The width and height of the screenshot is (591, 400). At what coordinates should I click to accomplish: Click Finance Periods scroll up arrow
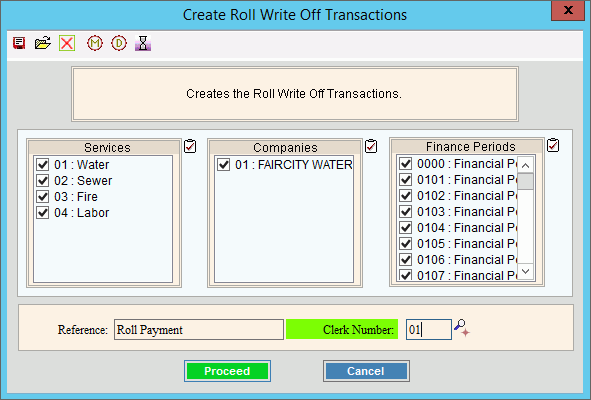click(525, 165)
